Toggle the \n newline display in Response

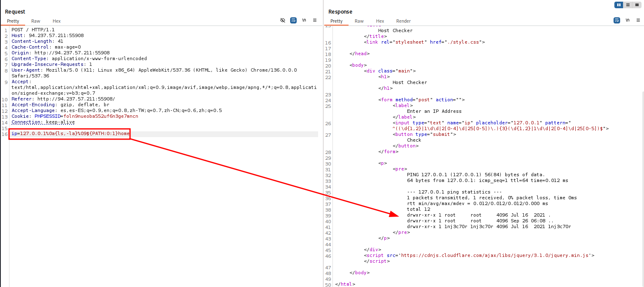click(628, 20)
